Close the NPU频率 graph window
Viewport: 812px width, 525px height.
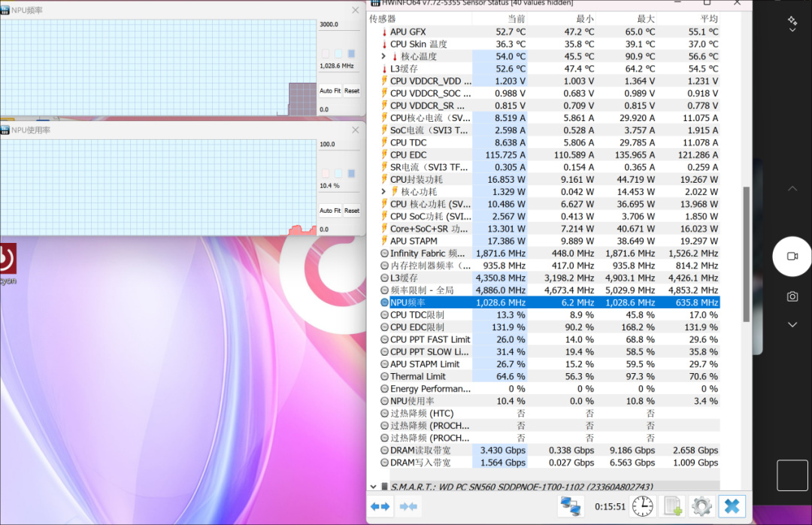tap(355, 11)
